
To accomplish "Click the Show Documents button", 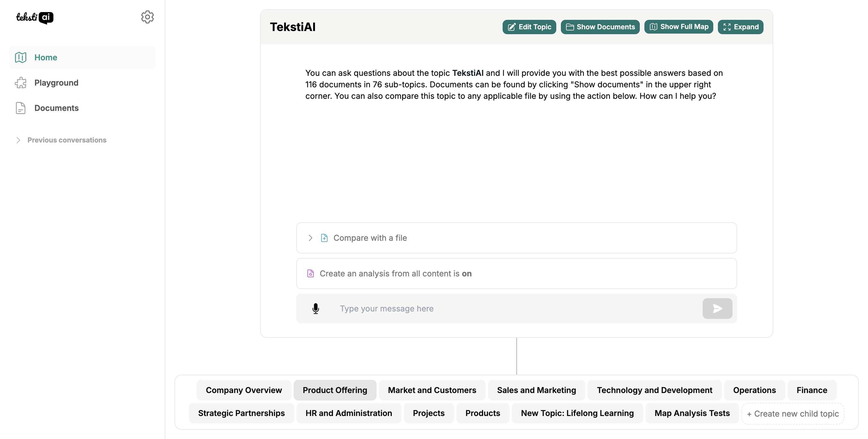I will point(600,27).
